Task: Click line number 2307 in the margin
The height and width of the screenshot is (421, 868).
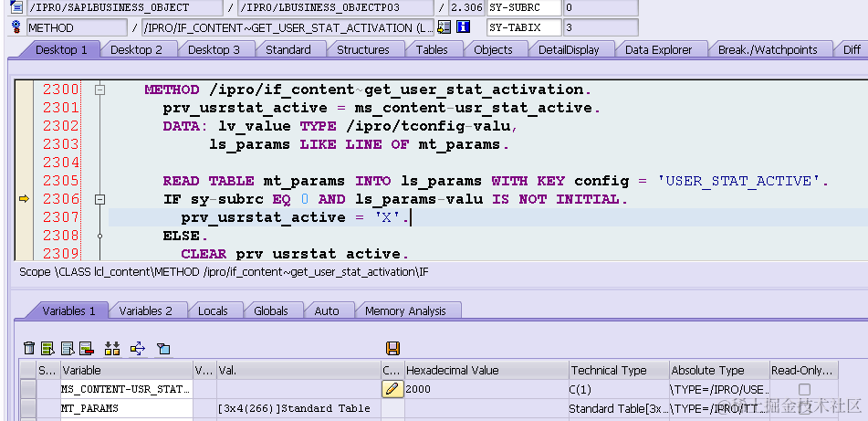Action: point(61,217)
